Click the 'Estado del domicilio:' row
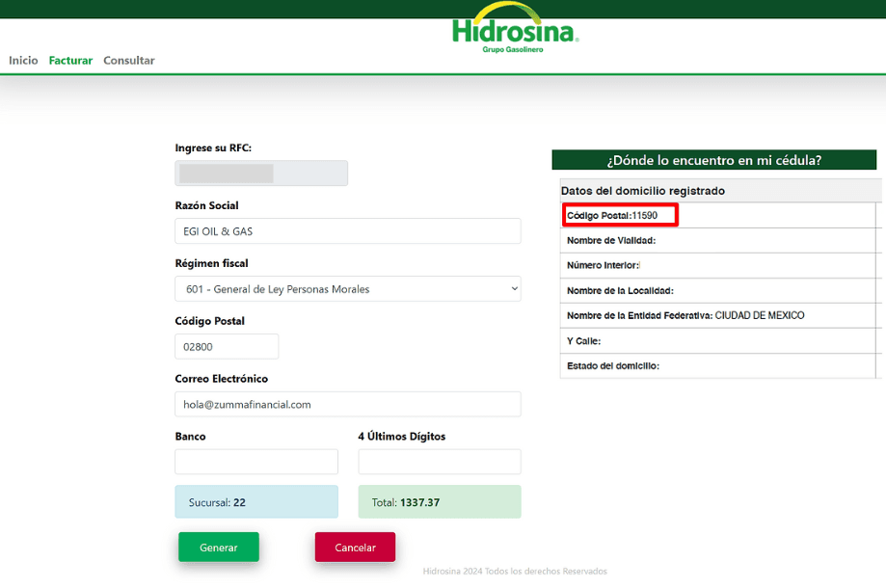This screenshot has width=886, height=588. tap(717, 365)
